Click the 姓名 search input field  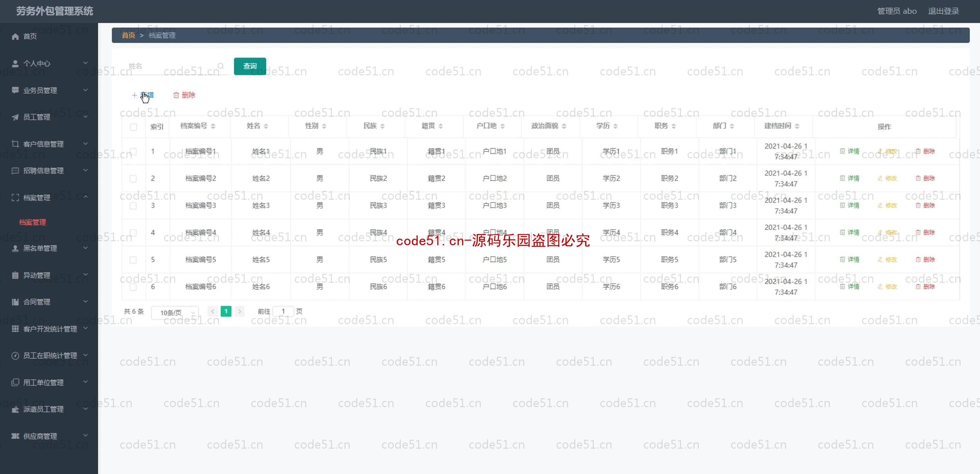coord(175,66)
